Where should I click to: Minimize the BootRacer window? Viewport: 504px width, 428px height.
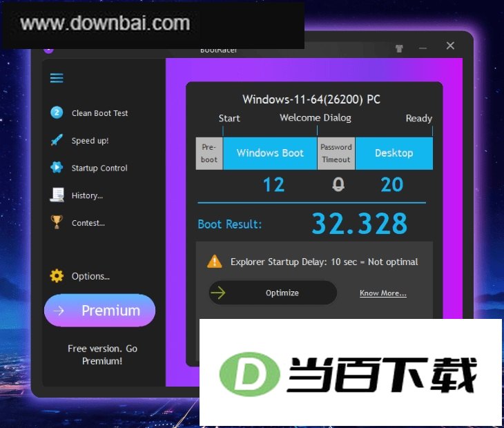[x=423, y=48]
